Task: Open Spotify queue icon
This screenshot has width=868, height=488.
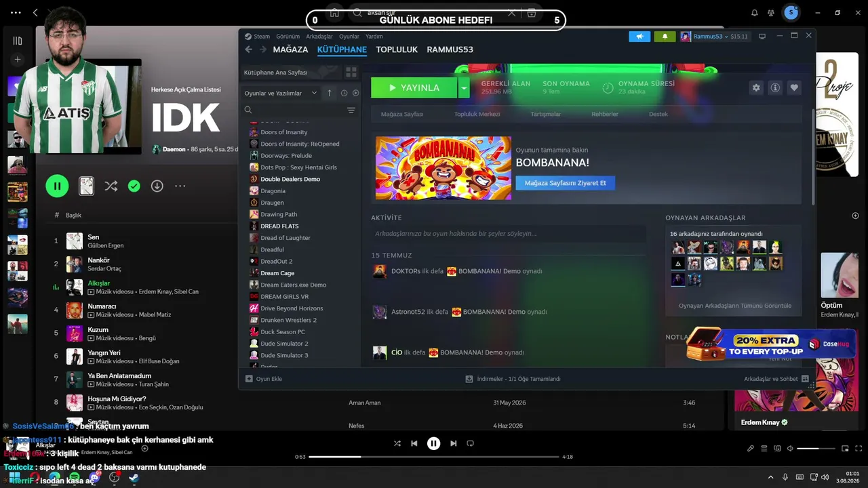Action: [x=764, y=448]
